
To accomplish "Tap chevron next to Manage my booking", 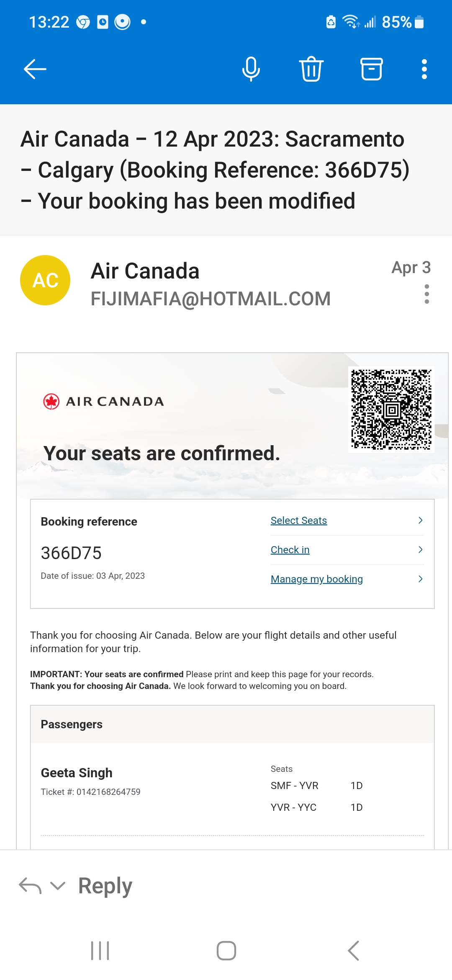I will pyautogui.click(x=420, y=579).
